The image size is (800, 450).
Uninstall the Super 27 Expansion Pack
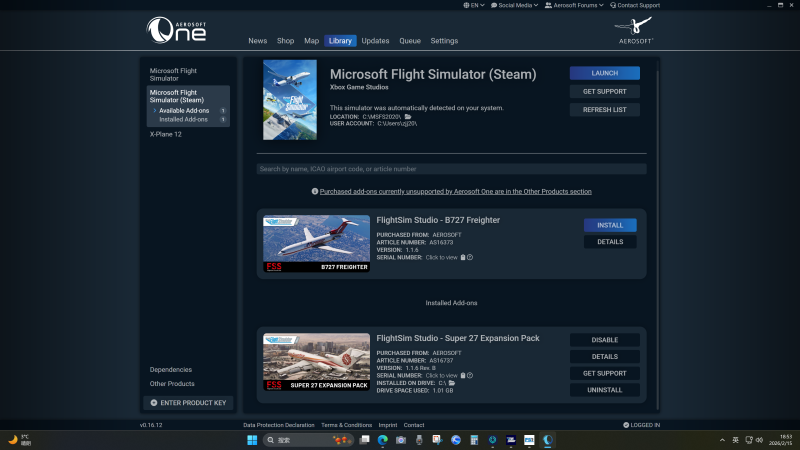[605, 390]
